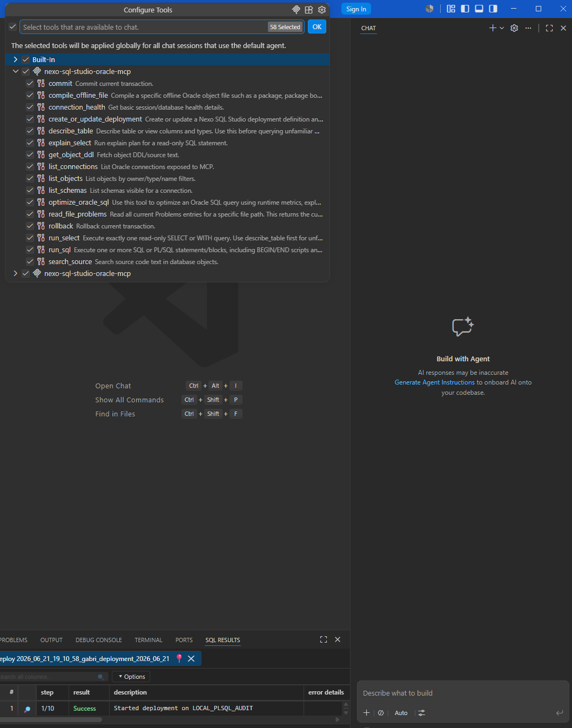Open the TERMINAL tab
The image size is (572, 728).
pos(149,640)
